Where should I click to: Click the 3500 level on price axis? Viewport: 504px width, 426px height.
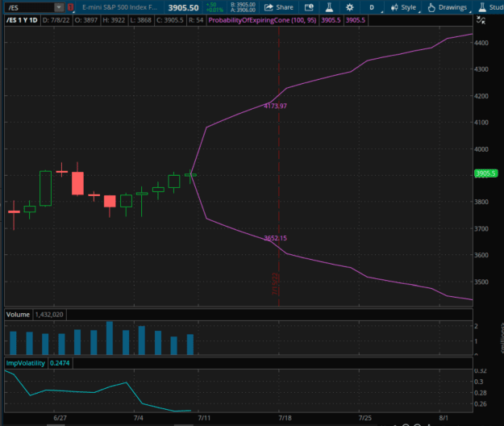[x=481, y=282]
